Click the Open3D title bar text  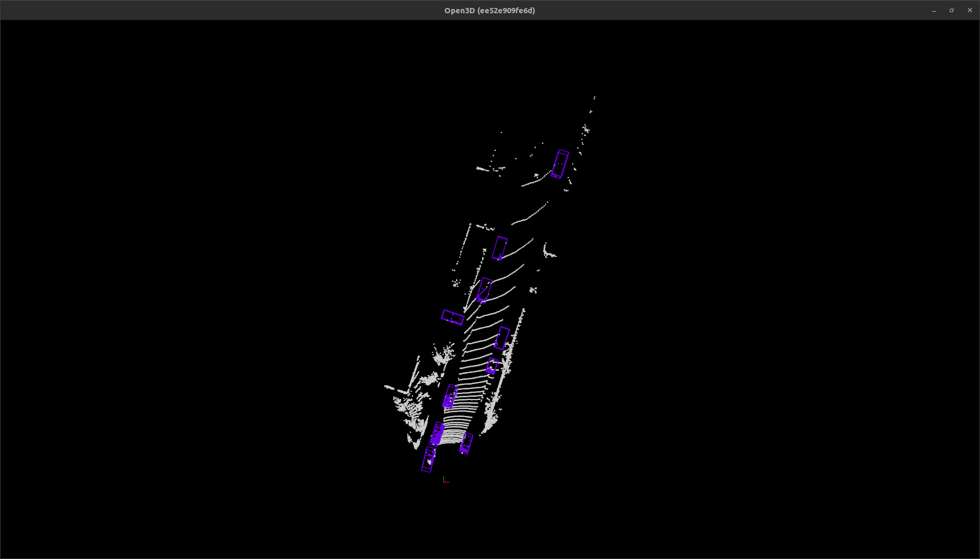point(489,10)
